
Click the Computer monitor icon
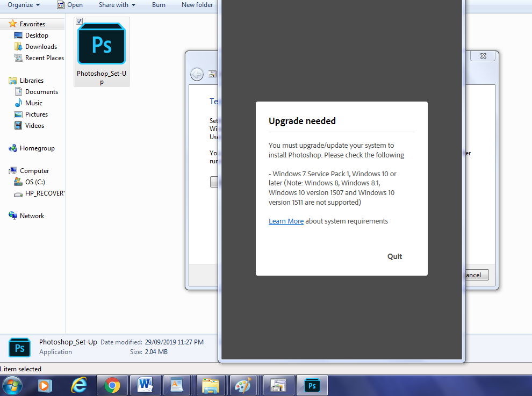pos(13,171)
